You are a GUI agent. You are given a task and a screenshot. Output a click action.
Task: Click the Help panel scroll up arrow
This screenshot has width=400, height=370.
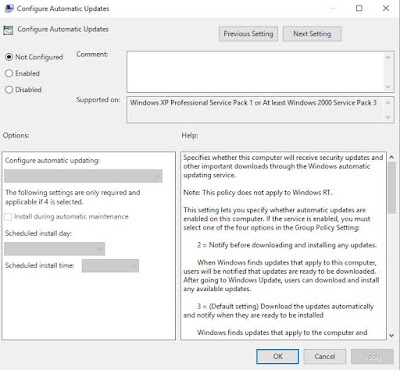point(392,157)
